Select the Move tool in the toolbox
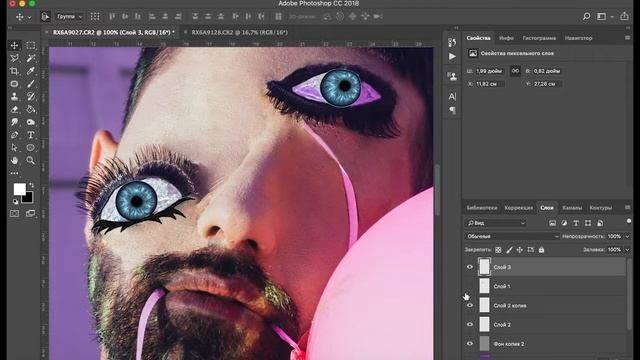Image resolution: width=640 pixels, height=360 pixels. tap(14, 45)
